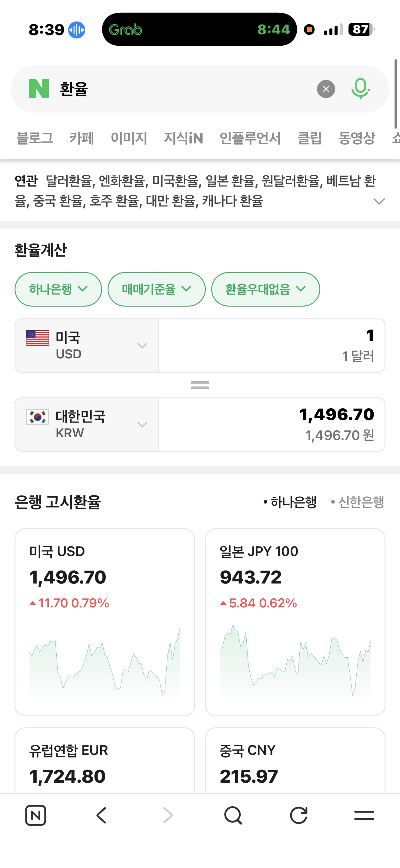Switch to the 지식iN tab
The width and height of the screenshot is (400, 868).
[183, 138]
